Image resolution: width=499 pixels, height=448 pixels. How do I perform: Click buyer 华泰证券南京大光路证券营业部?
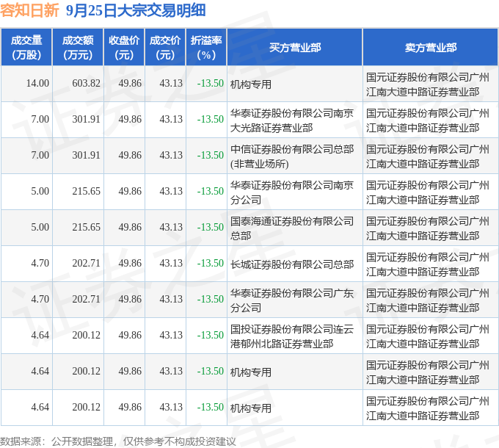point(292,120)
